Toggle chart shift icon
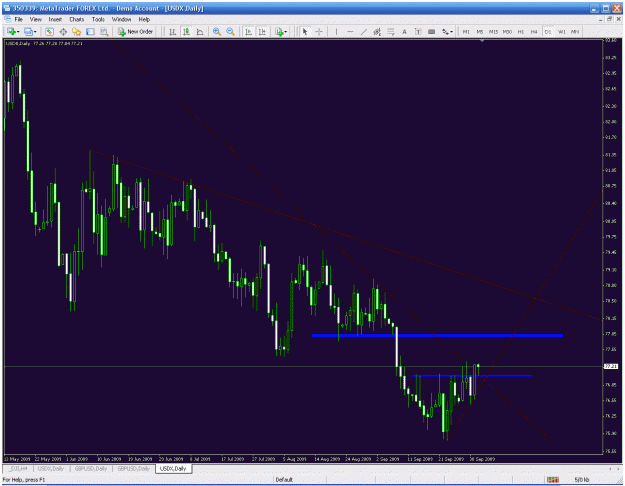625x486 pixels. (262, 31)
